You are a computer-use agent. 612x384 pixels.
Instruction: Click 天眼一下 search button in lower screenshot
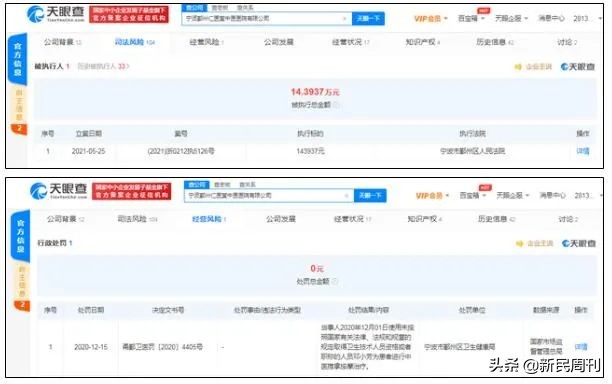coord(370,196)
